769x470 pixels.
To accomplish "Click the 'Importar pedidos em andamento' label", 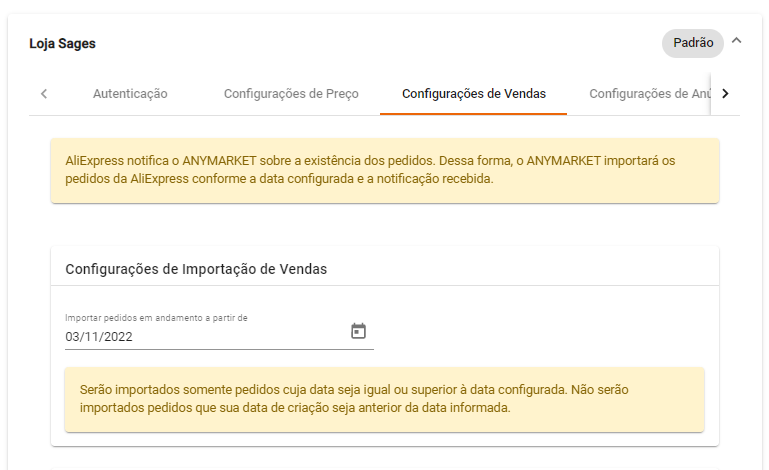I will point(156,318).
